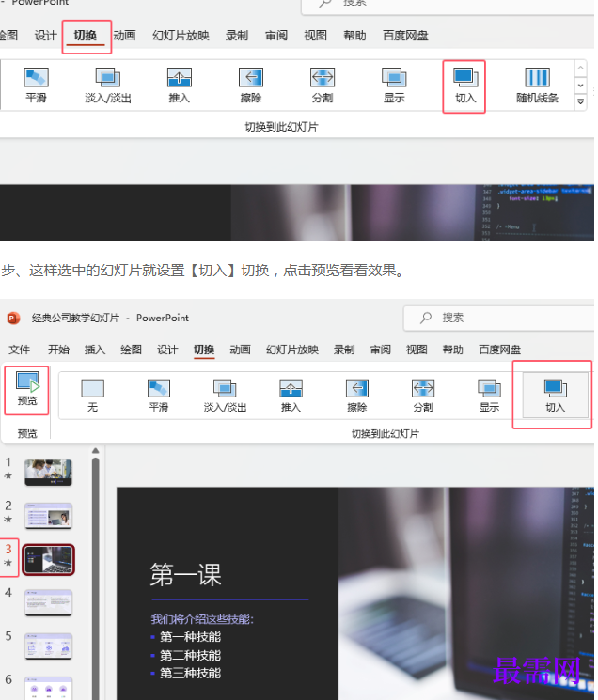Open the 设计 tab in upper ribbon
Screen dimensions: 598x700
(45, 36)
